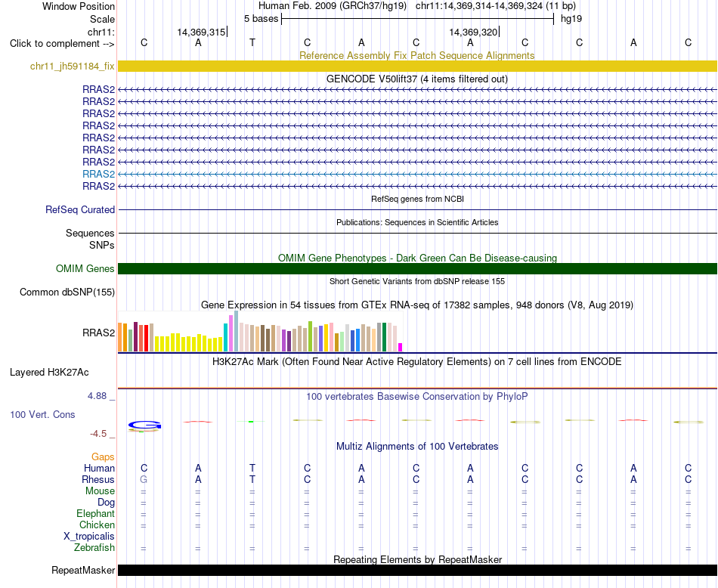Click 'GENCODE V50lift37 (4 items filtered out)' title
This screenshot has height=588, width=718.
pos(417,79)
